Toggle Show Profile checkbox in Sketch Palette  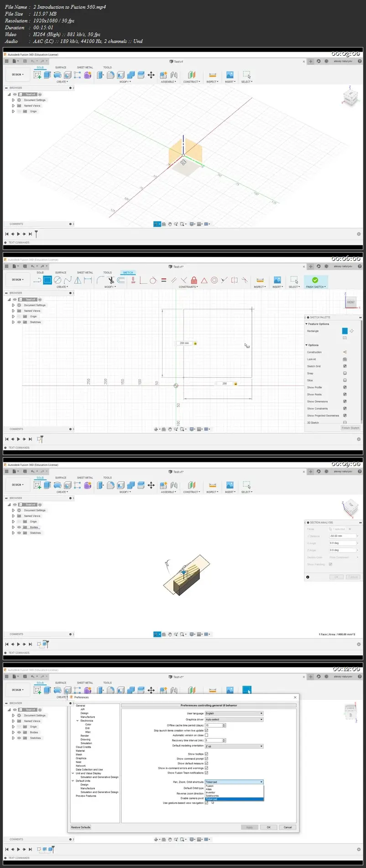point(345,387)
